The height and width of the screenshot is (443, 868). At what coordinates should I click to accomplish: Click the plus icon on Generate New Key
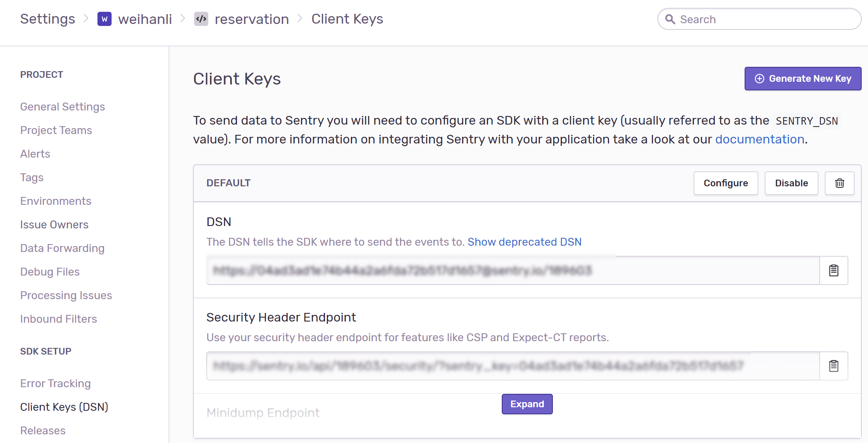coord(760,79)
